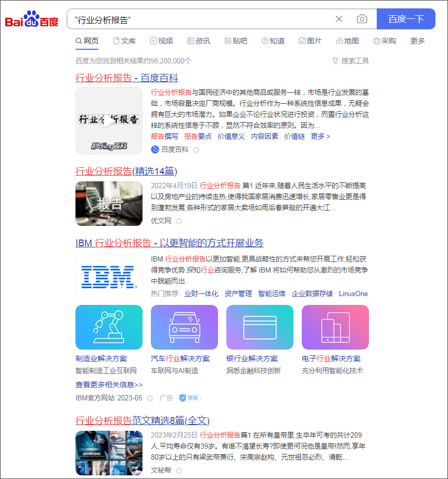Click the car icon card
This screenshot has height=479, width=448.
point(184,327)
